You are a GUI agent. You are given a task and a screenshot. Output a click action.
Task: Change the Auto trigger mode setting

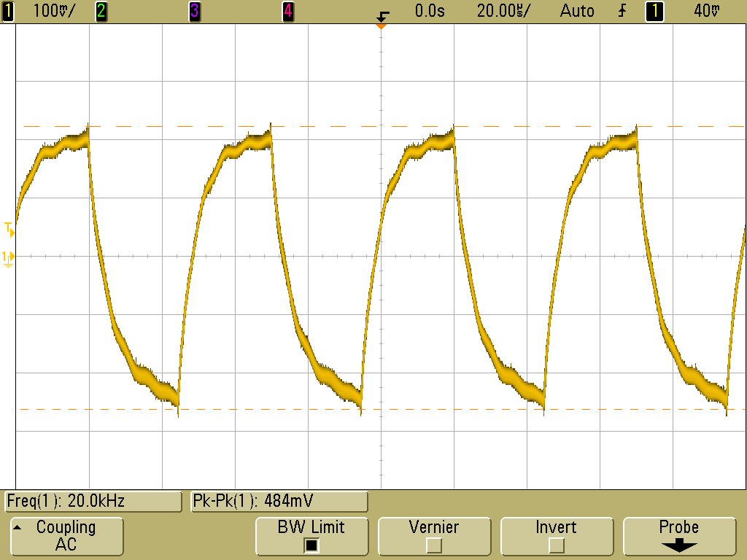[x=577, y=11]
